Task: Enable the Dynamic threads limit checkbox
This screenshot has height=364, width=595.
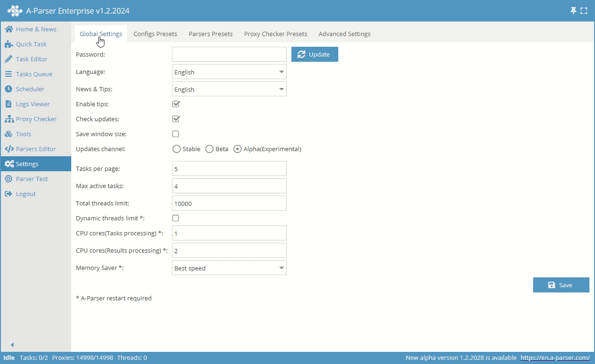Action: 176,218
